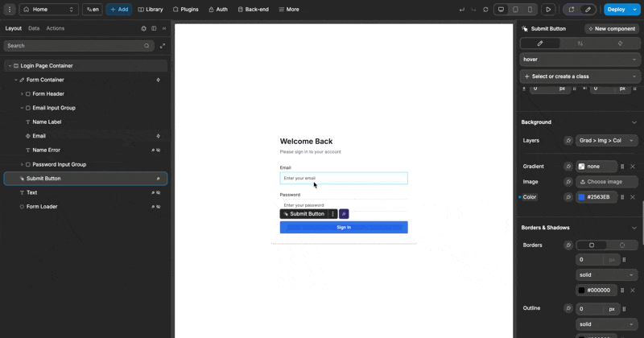Click the Choose image button

tap(607, 182)
